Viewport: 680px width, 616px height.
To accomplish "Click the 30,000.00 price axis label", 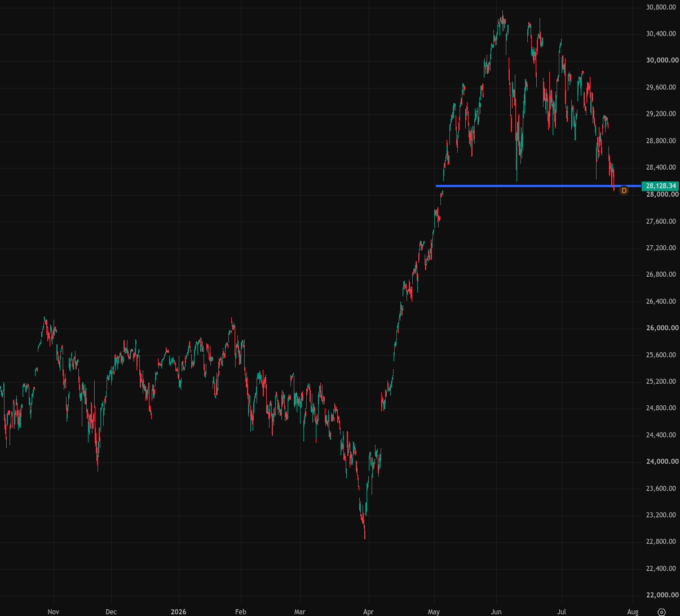I will click(x=662, y=60).
